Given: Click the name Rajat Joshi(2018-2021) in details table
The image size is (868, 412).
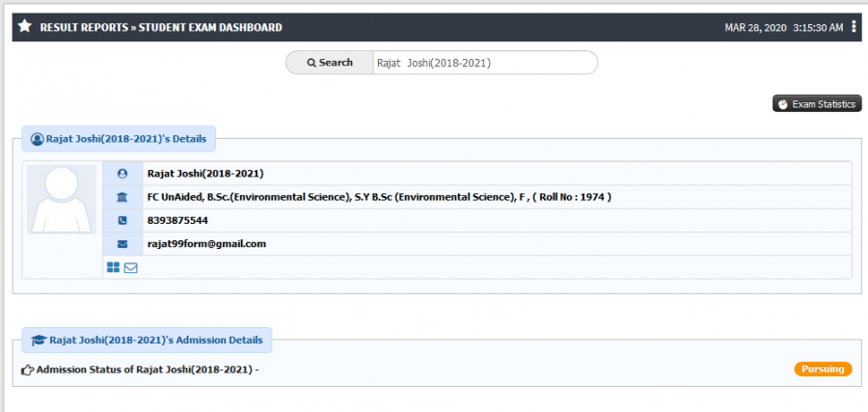Looking at the screenshot, I should tap(205, 174).
